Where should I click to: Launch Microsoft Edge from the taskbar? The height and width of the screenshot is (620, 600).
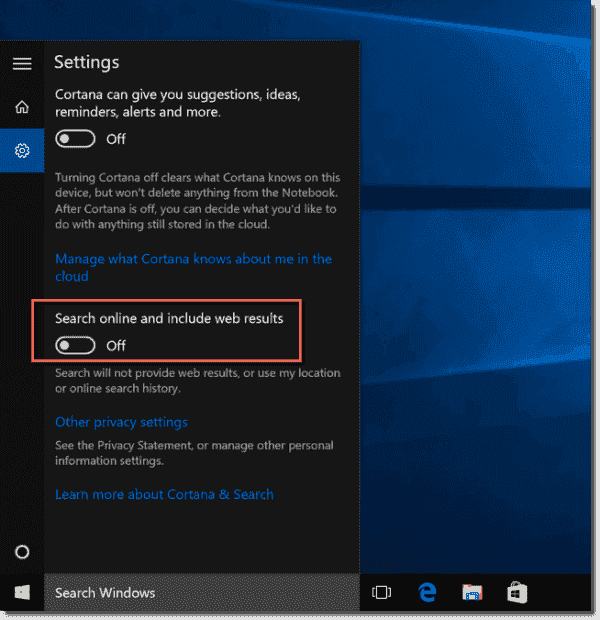tap(427, 592)
